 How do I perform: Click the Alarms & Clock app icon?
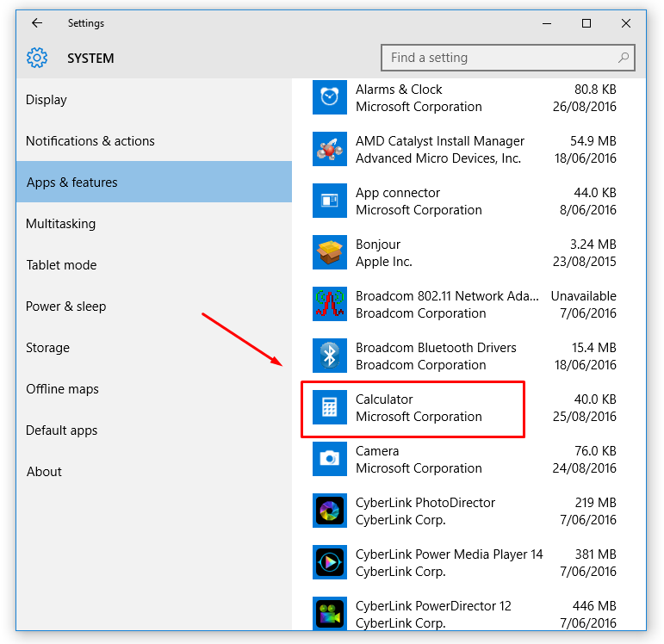point(329,98)
